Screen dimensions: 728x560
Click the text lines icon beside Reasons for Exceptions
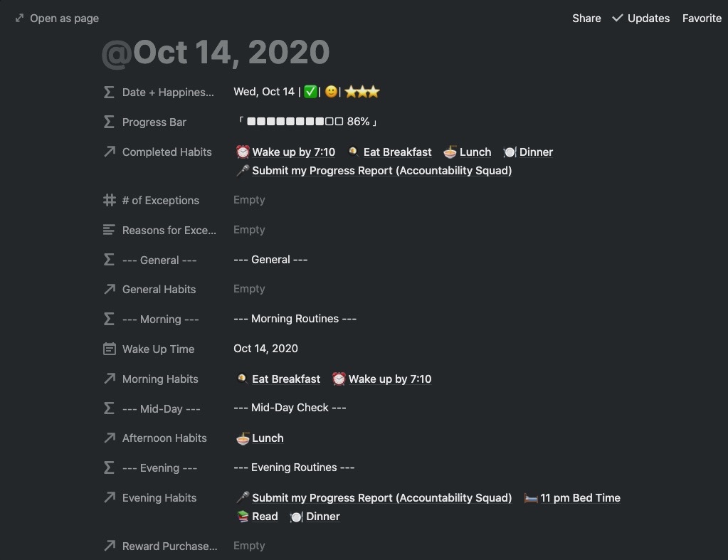pyautogui.click(x=109, y=231)
